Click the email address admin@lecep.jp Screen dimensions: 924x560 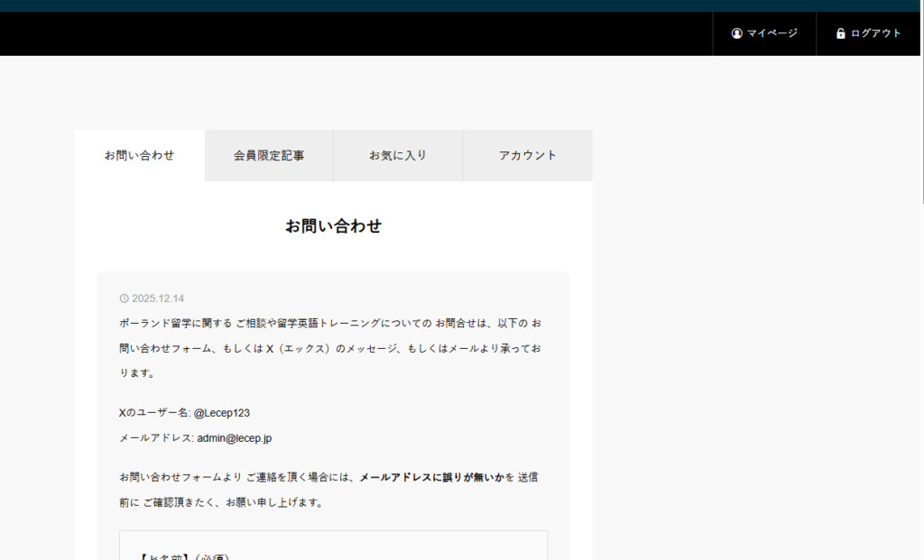tap(235, 438)
